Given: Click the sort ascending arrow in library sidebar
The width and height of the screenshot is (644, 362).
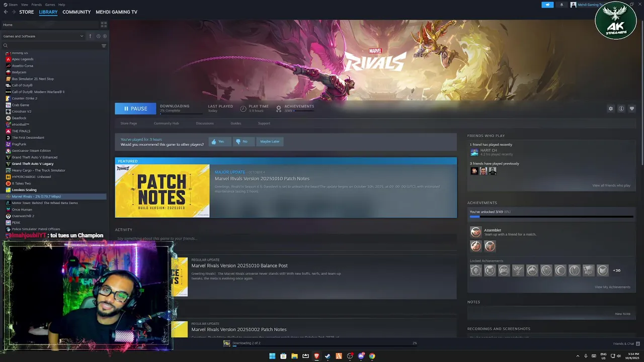Looking at the screenshot, I should coord(90,36).
